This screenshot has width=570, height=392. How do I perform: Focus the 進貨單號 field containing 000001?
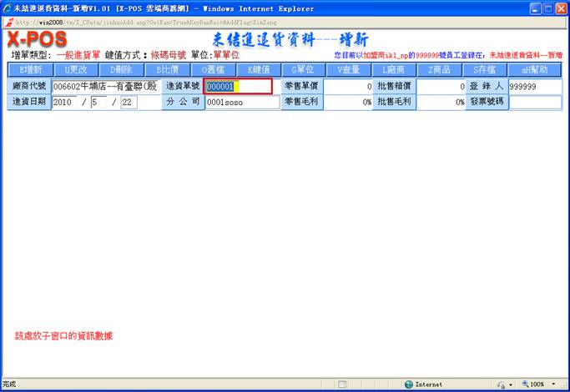coord(238,86)
